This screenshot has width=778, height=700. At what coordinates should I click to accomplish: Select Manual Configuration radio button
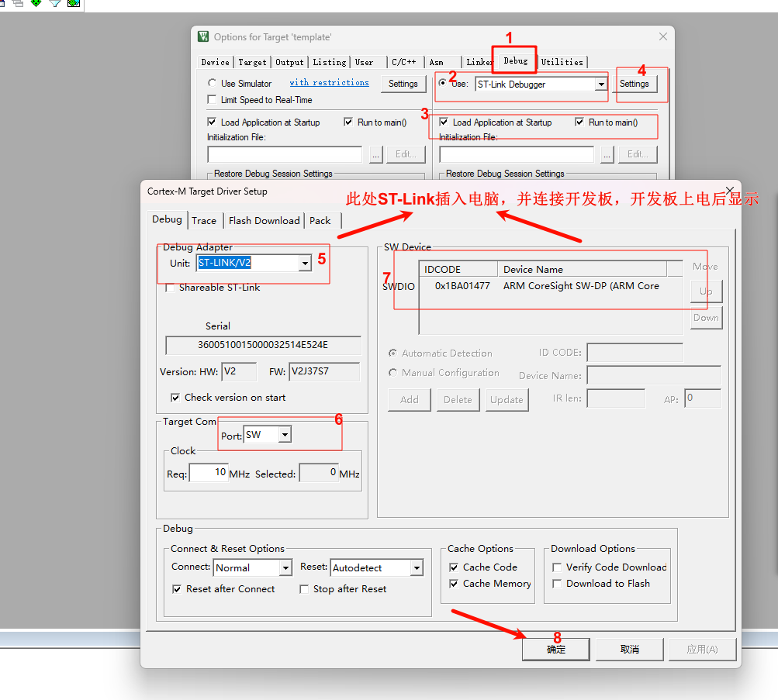point(393,372)
